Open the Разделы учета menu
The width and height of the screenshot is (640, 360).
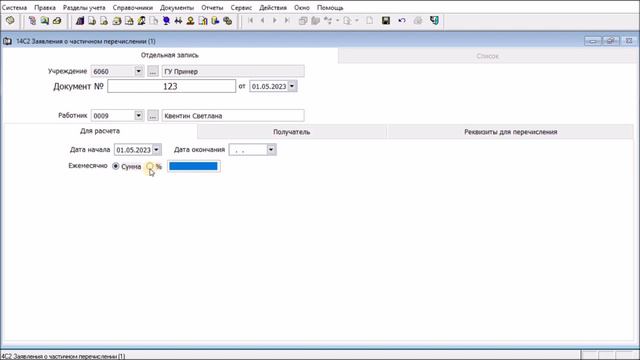pos(84,8)
